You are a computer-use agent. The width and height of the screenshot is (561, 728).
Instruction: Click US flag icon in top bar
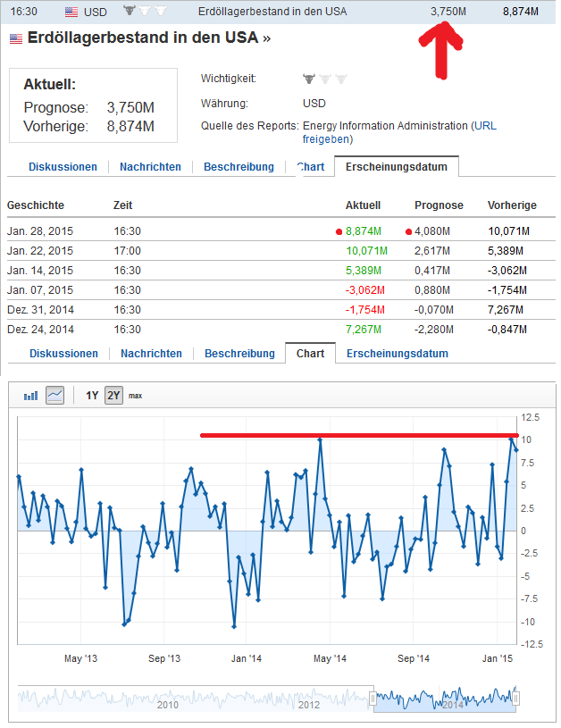[x=71, y=13]
